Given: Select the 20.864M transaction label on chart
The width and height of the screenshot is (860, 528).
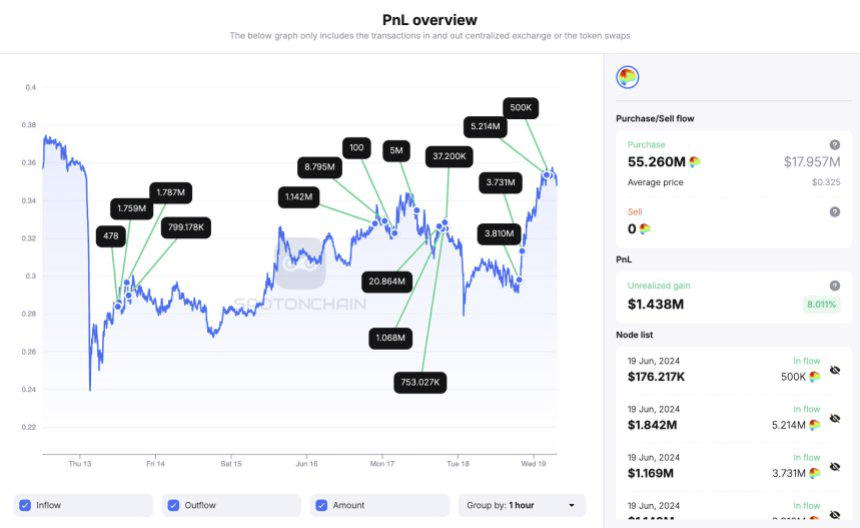Looking at the screenshot, I should point(387,282).
